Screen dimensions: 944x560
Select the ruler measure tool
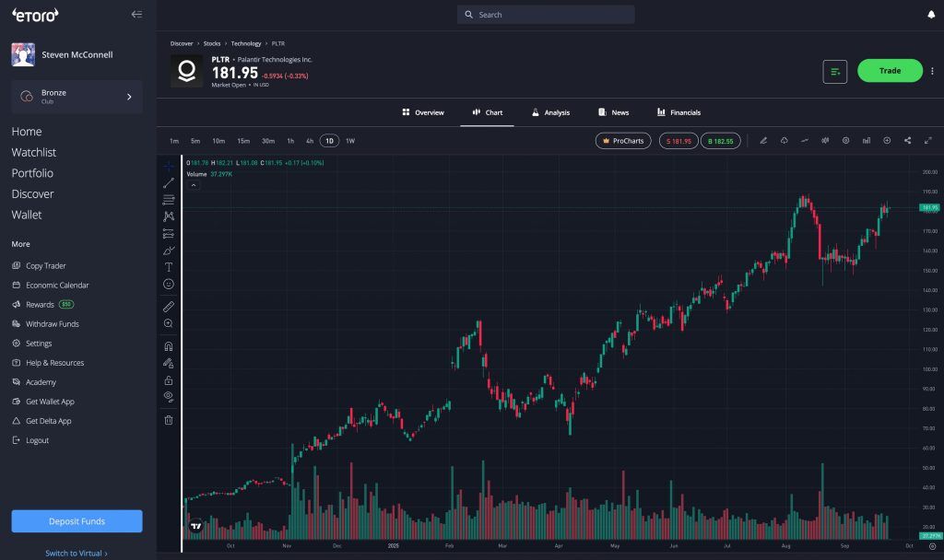click(169, 306)
